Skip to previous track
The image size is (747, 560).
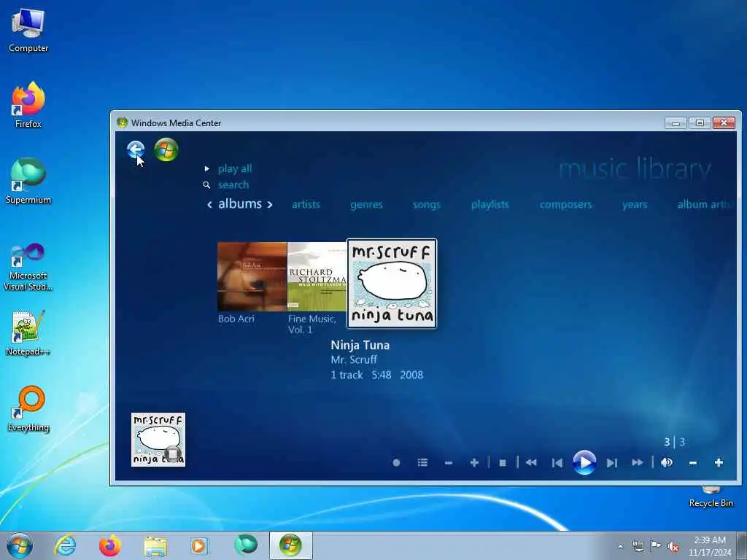[557, 462]
